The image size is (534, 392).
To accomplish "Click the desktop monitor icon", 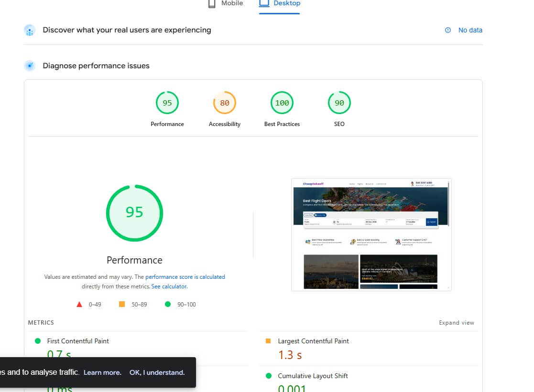I will [x=264, y=3].
